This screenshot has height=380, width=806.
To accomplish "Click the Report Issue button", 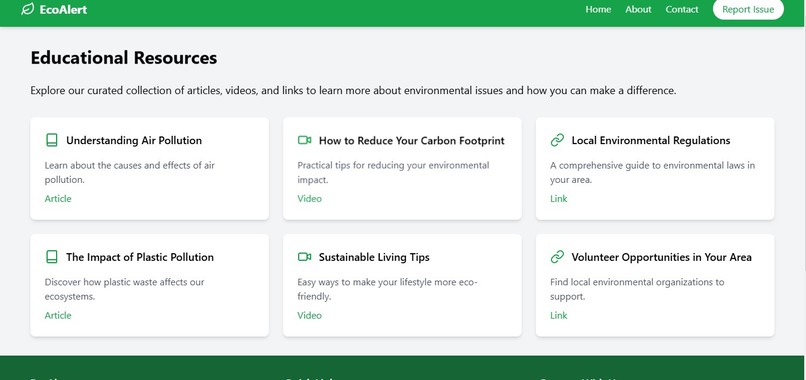I will click(748, 9).
